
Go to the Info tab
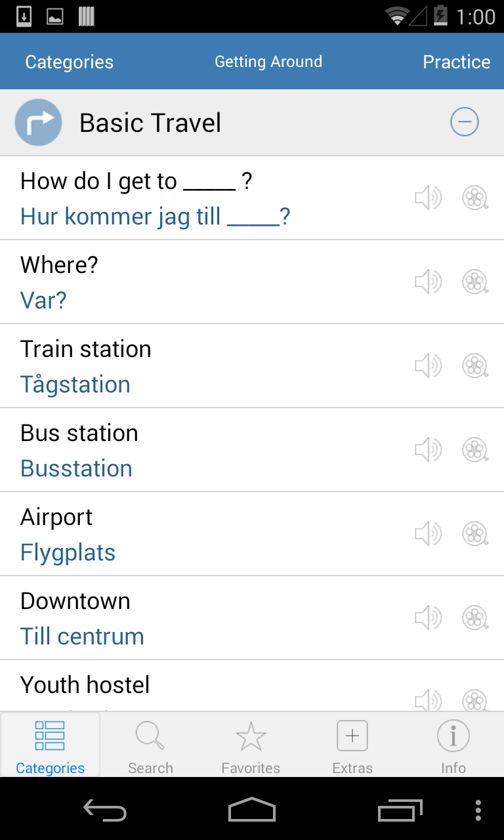[x=453, y=745]
